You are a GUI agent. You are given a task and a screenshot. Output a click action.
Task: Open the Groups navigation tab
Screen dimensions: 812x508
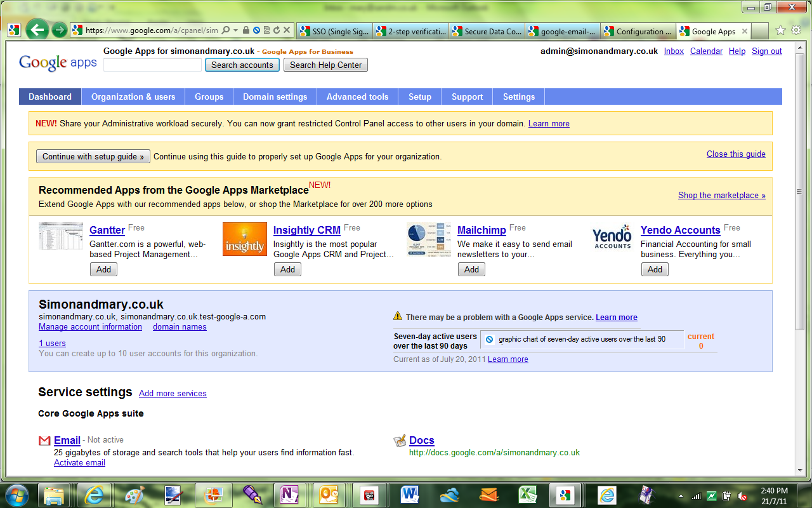209,97
